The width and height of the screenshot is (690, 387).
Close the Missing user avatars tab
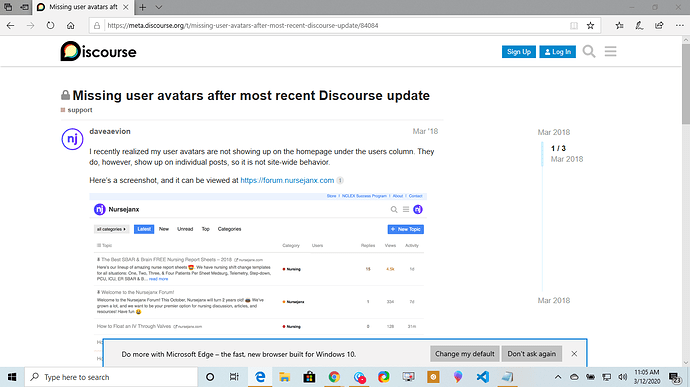[x=126, y=7]
